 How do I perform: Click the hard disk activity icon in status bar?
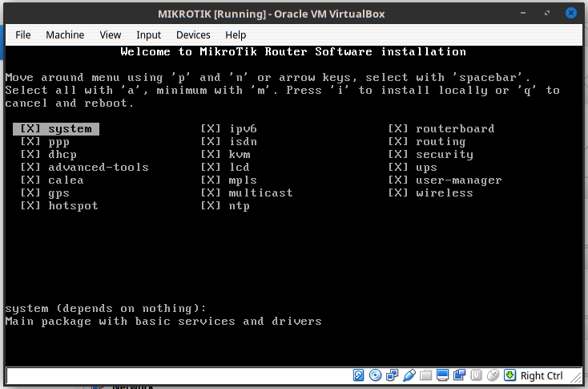pos(359,375)
